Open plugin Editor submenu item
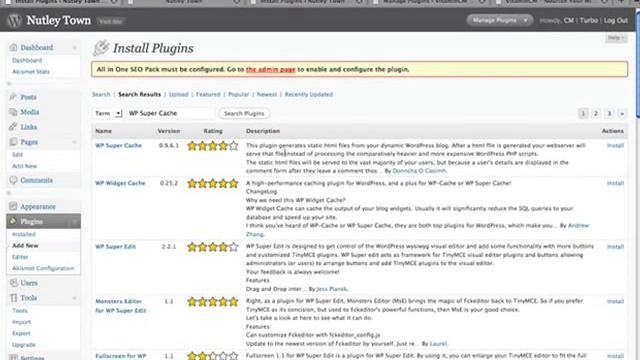Viewport: 640px width, 360px height. 20,257
